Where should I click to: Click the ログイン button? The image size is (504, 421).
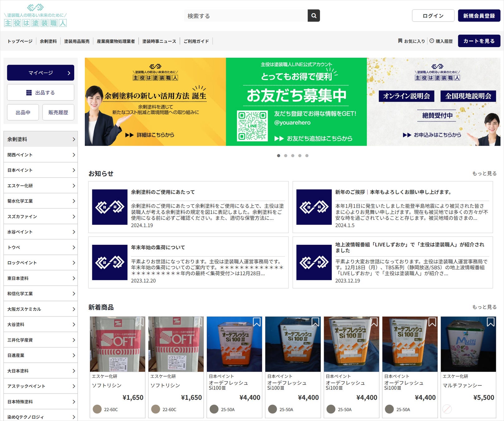[433, 16]
